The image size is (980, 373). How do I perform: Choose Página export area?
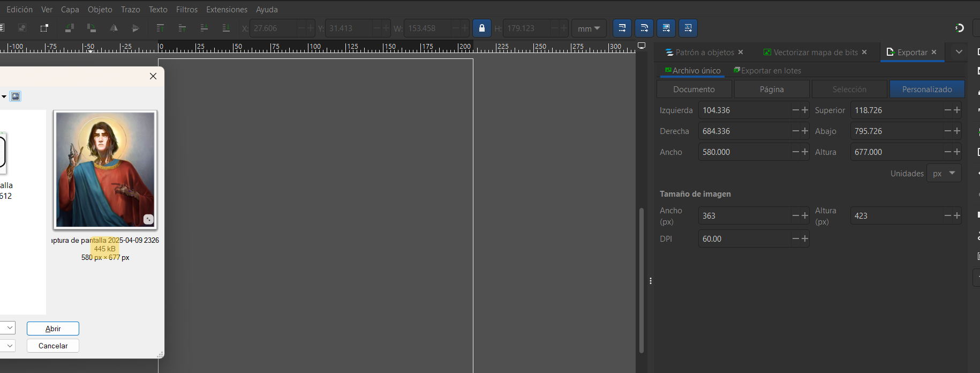[x=772, y=89]
